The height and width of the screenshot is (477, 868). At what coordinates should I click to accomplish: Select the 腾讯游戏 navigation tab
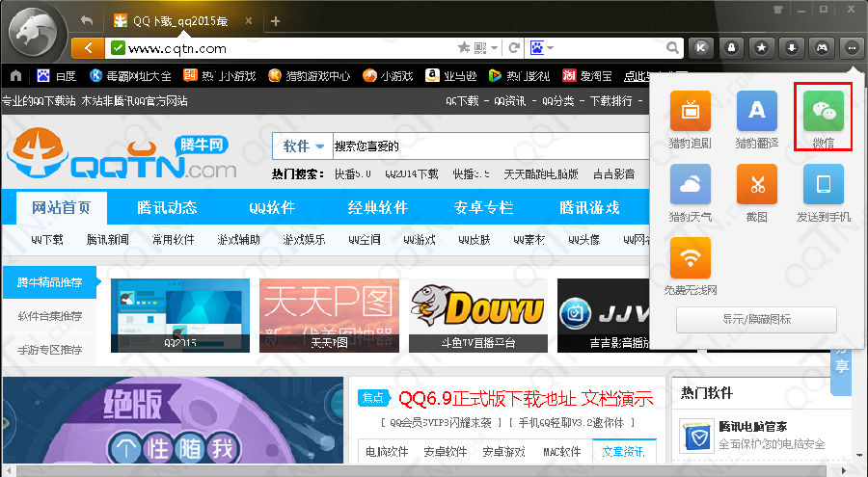point(589,207)
